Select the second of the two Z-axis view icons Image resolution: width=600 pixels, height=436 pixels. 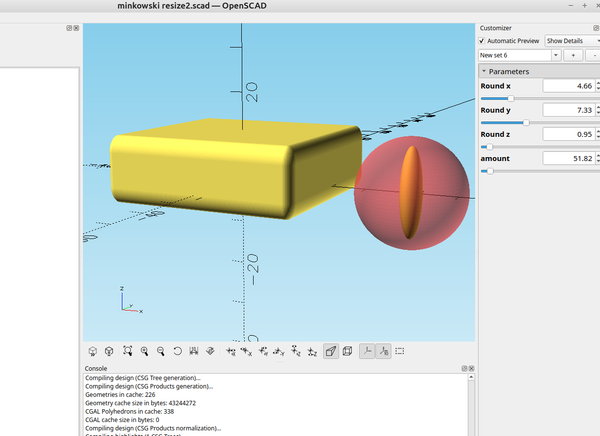click(312, 351)
